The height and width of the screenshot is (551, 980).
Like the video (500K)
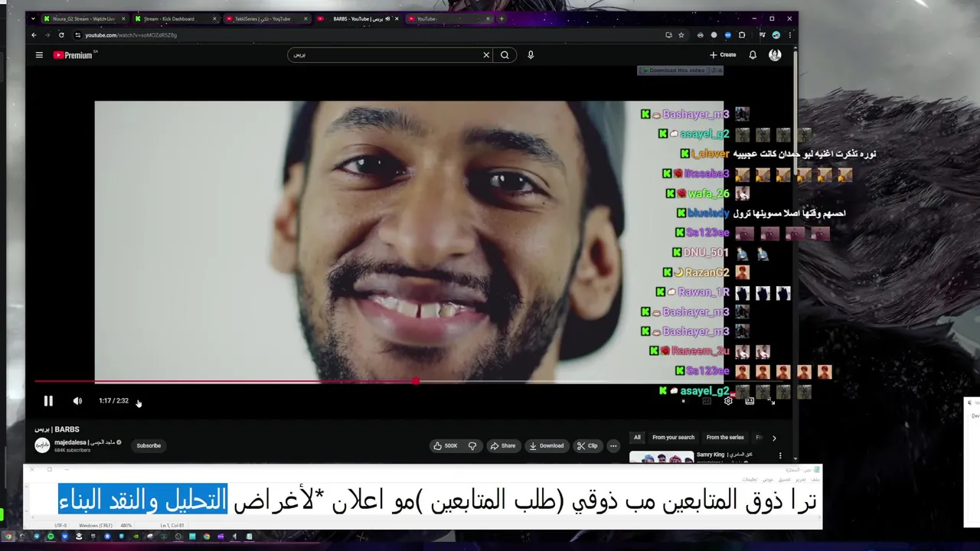coord(446,445)
